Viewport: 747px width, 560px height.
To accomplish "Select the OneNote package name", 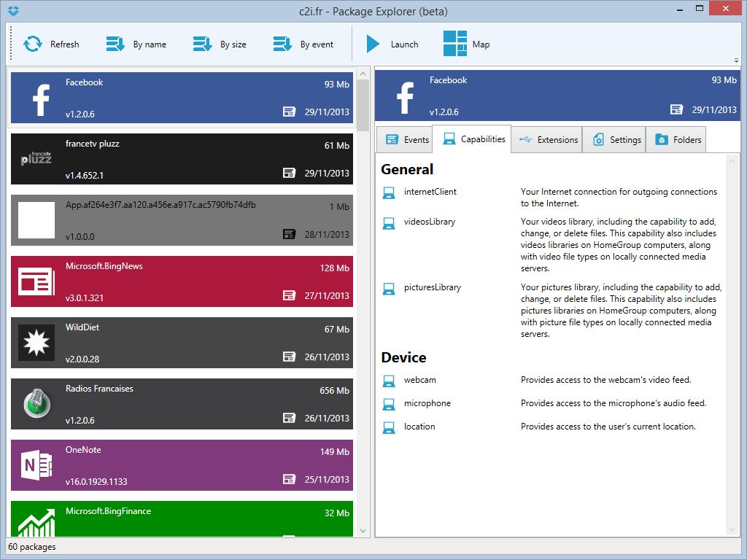I will point(83,449).
